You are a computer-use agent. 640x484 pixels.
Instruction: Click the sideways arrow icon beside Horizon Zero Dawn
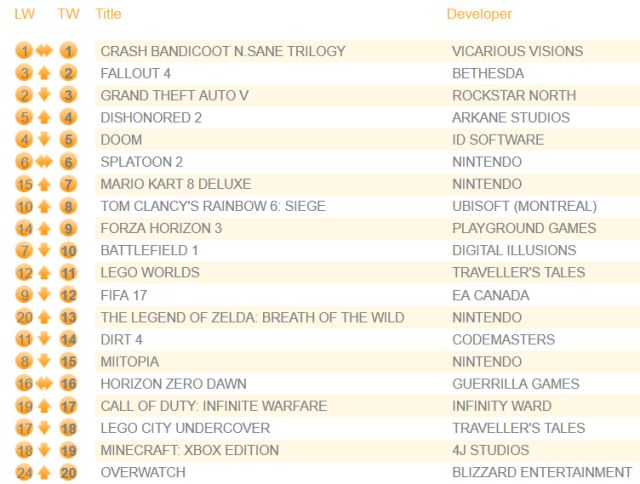[x=45, y=383]
